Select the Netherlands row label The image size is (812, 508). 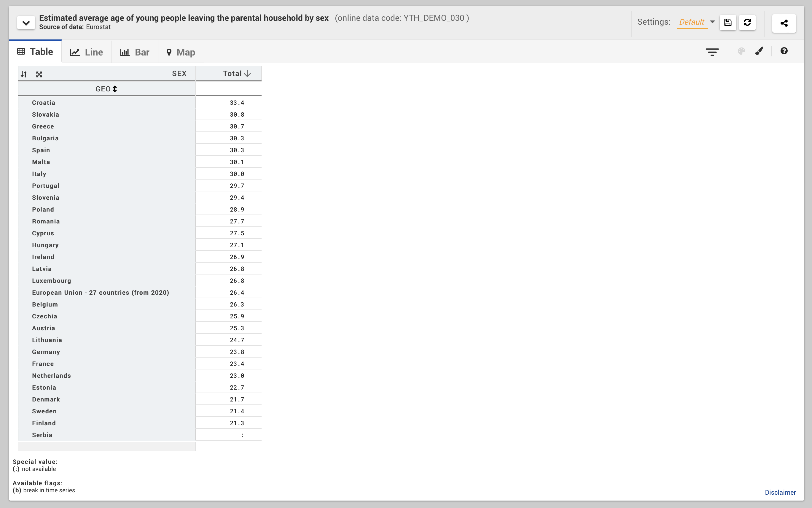51,376
